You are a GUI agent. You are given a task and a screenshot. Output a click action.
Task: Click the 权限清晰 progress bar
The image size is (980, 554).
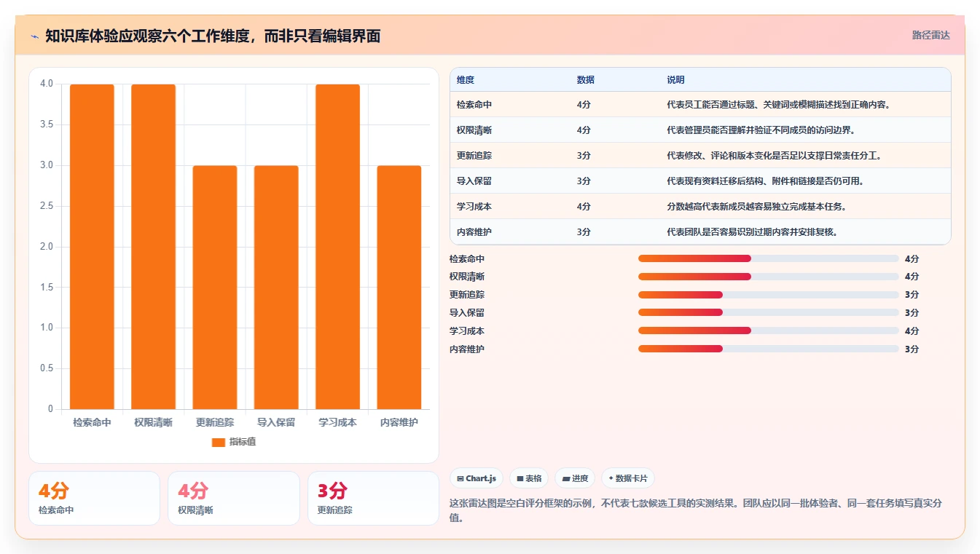tap(768, 277)
